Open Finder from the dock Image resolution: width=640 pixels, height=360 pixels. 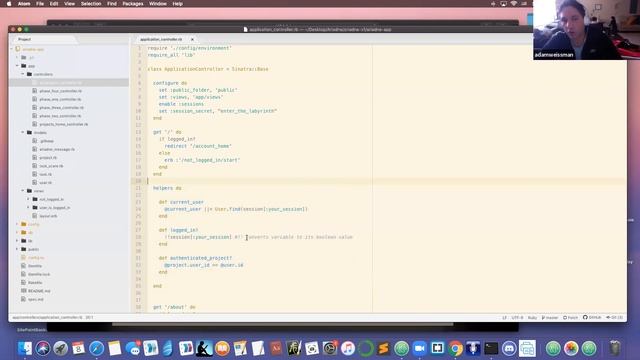click(25, 348)
